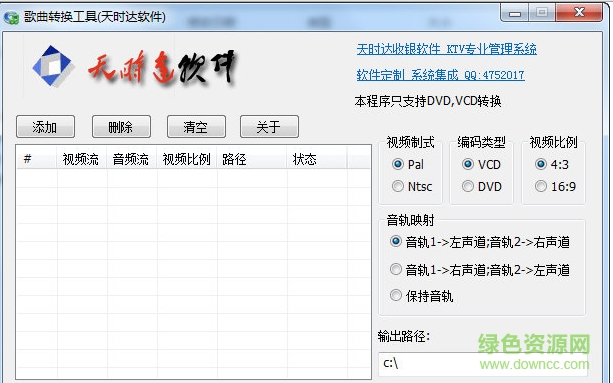Open the 天时达收银软件 KTV专业管理系统 link
This screenshot has width=613, height=383.
[446, 49]
